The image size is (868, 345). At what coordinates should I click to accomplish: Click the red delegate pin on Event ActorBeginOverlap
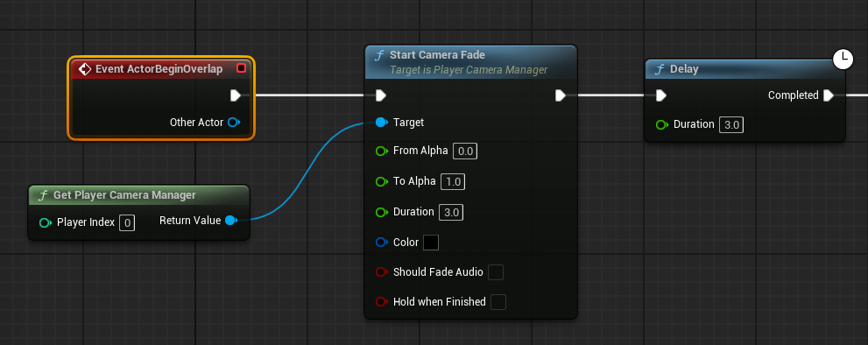[x=241, y=68]
